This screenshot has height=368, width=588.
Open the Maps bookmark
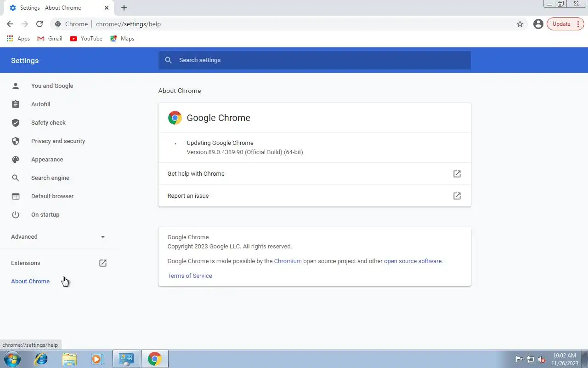122,39
